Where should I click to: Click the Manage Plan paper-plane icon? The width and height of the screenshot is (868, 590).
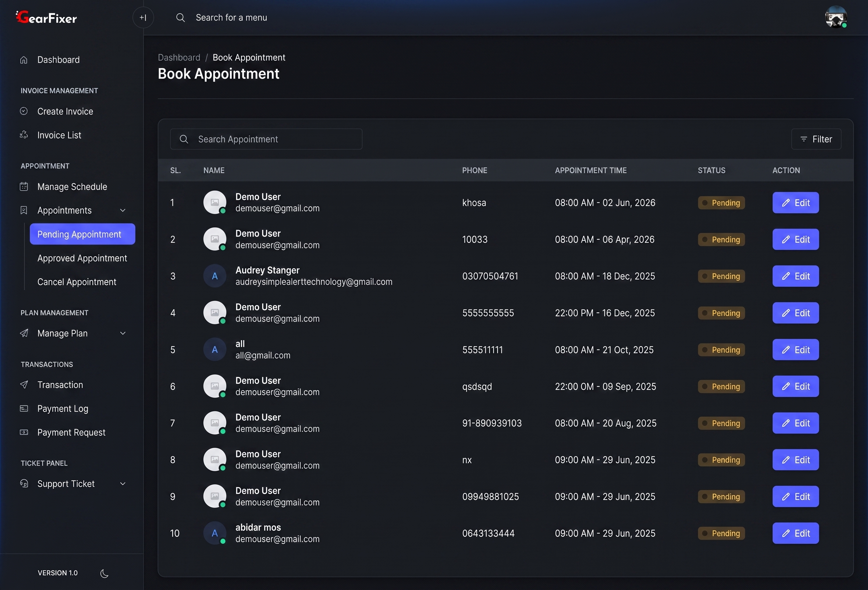(x=24, y=333)
